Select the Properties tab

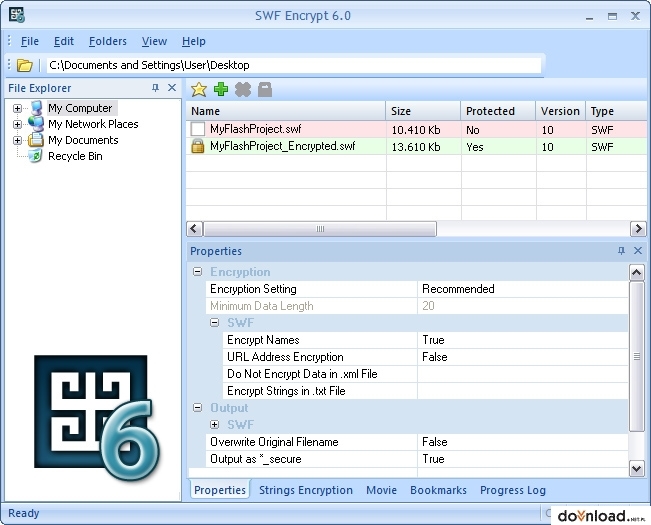pos(220,490)
